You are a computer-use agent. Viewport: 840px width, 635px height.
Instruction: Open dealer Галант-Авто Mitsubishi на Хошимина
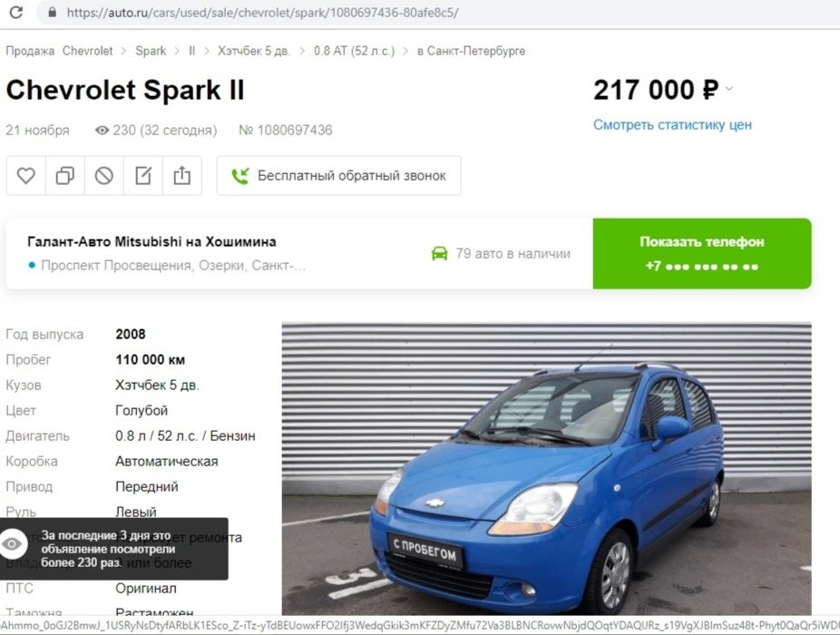(x=151, y=241)
